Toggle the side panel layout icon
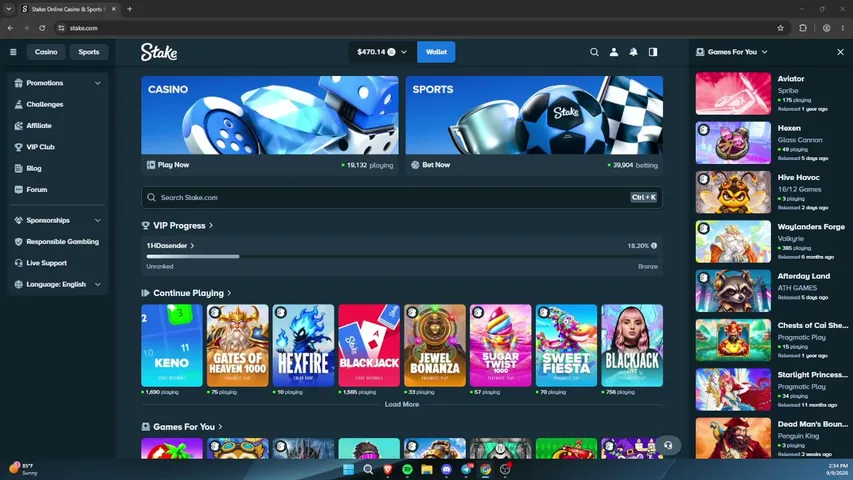 pos(653,52)
